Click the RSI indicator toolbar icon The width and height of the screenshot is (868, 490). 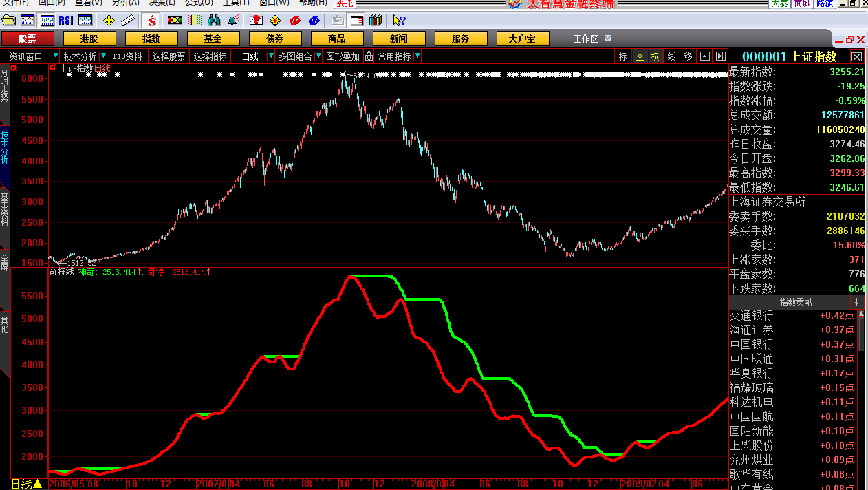[66, 21]
